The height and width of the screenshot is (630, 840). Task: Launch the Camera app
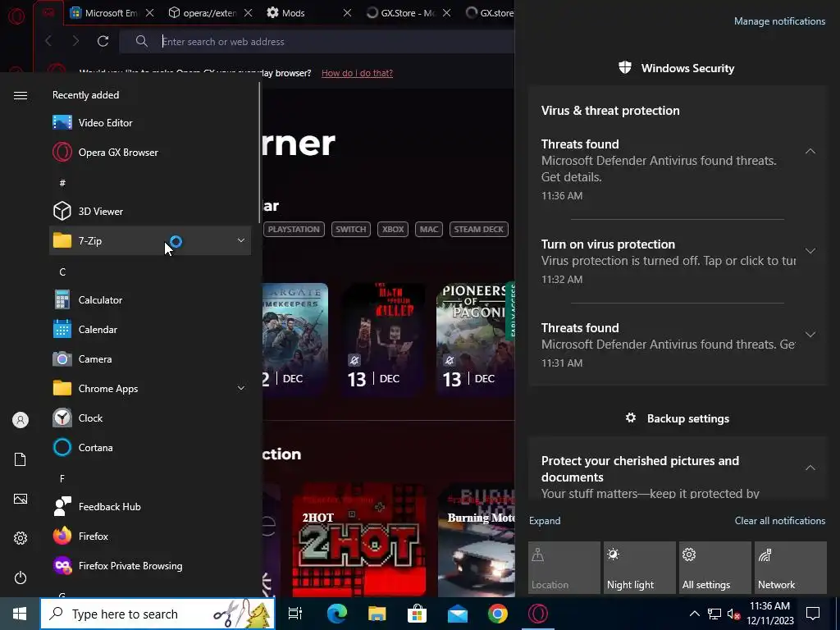(150, 359)
